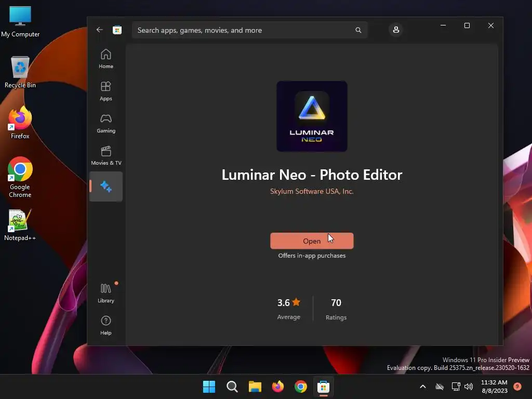532x399 pixels.
Task: Launch Chrome from the taskbar
Action: pyautogui.click(x=301, y=387)
